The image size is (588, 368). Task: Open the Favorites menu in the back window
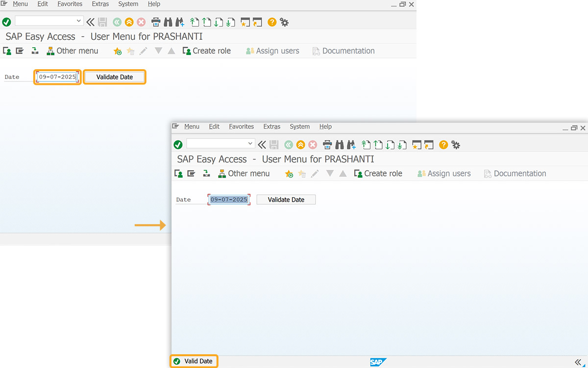coord(70,4)
